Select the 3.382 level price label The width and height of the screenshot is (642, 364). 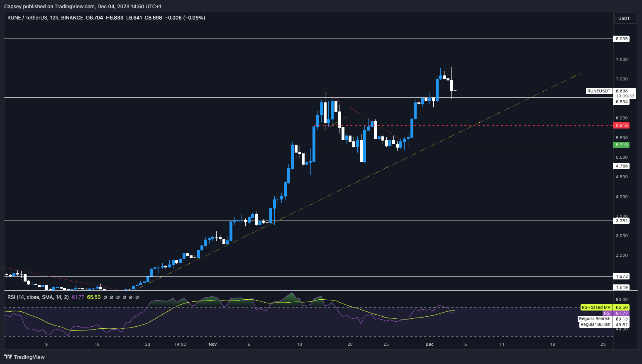622,221
